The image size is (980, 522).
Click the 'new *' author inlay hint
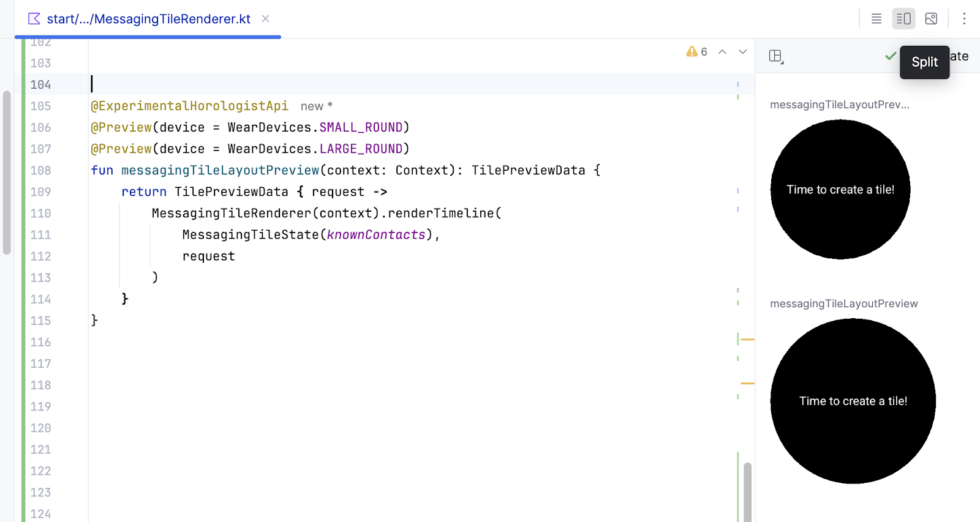316,106
